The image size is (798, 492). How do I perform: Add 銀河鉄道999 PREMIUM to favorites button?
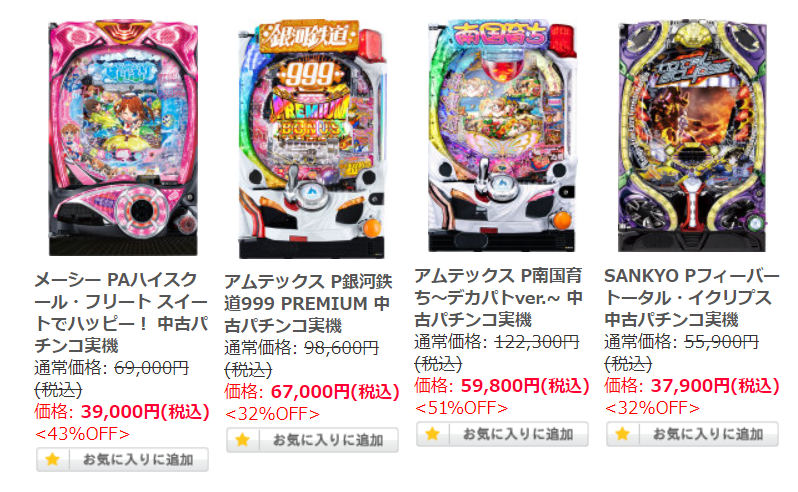[312, 440]
